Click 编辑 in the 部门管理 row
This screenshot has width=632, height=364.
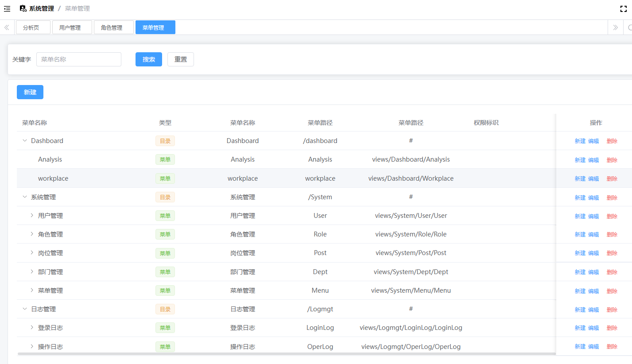click(593, 272)
